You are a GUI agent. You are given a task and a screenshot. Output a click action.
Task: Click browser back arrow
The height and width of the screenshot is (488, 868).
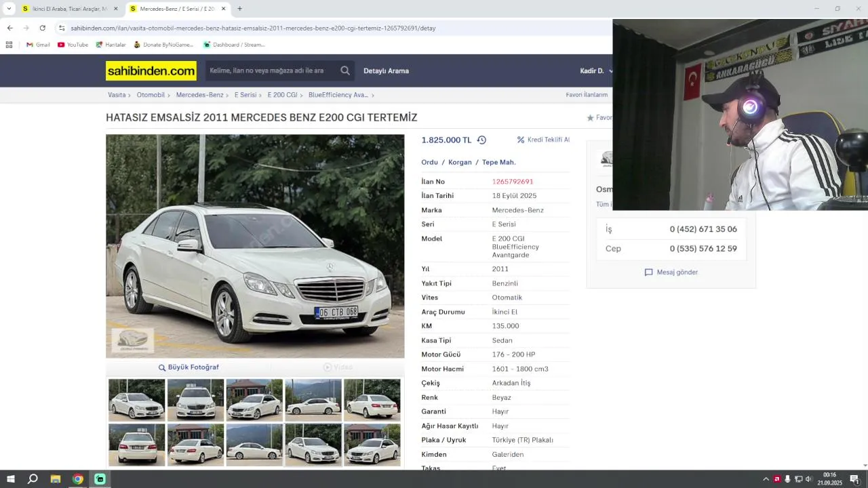tap(9, 28)
